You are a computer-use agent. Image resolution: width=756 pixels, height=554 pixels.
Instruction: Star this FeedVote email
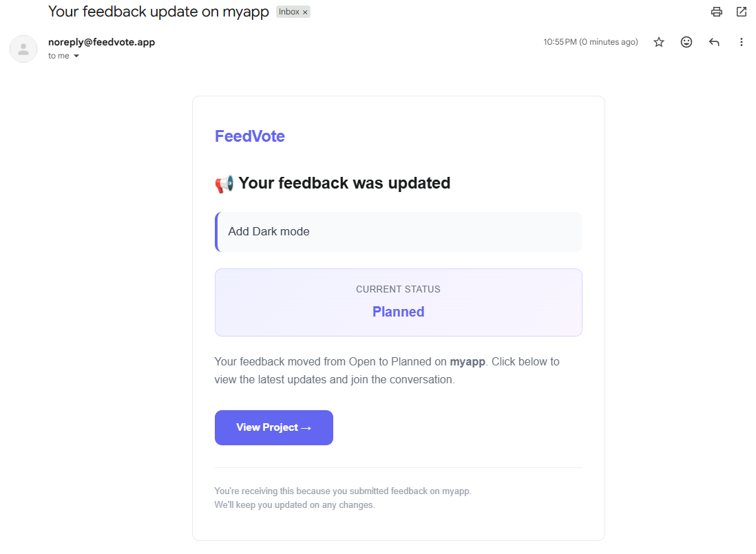(x=659, y=42)
